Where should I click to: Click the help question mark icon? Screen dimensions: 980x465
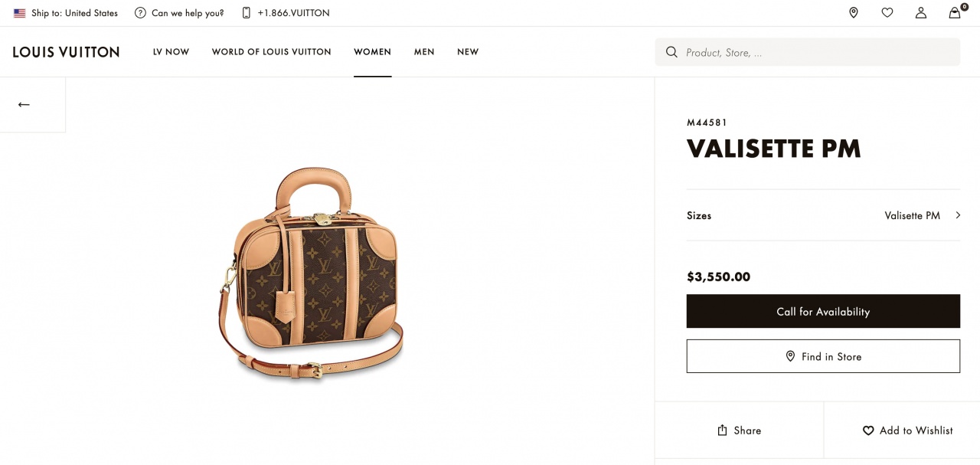[x=140, y=13]
